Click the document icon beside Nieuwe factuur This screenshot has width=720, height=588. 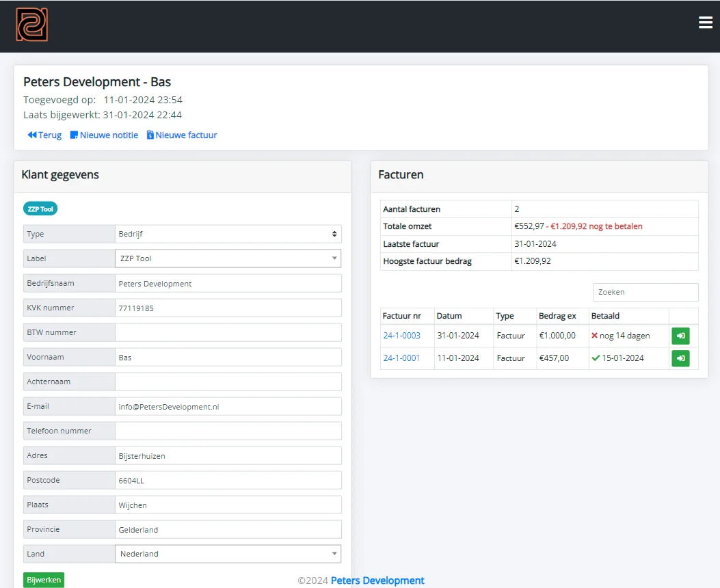(x=151, y=135)
